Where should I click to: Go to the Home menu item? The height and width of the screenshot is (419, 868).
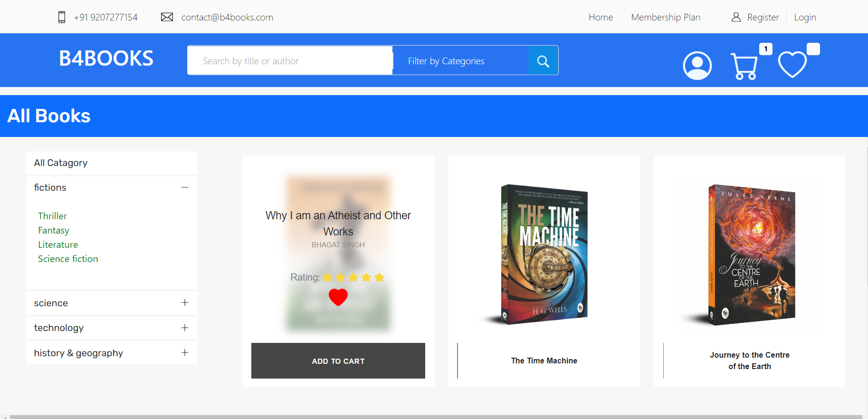(601, 17)
